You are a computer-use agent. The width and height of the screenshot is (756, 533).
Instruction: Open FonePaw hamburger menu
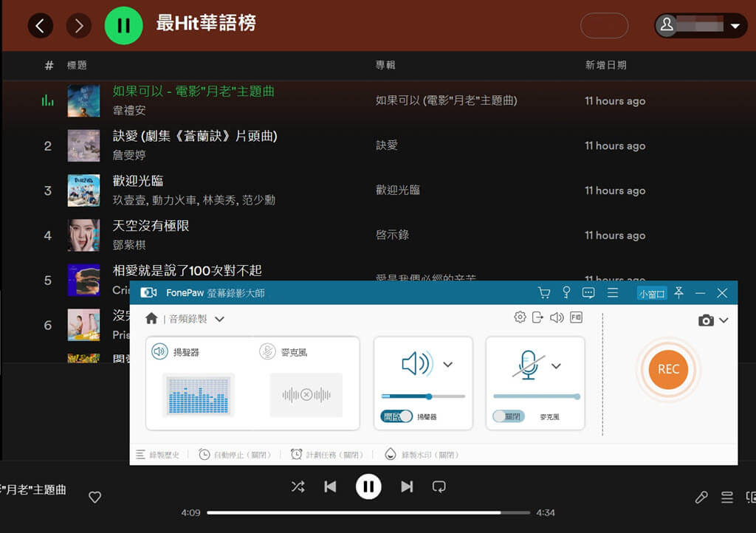click(x=612, y=292)
